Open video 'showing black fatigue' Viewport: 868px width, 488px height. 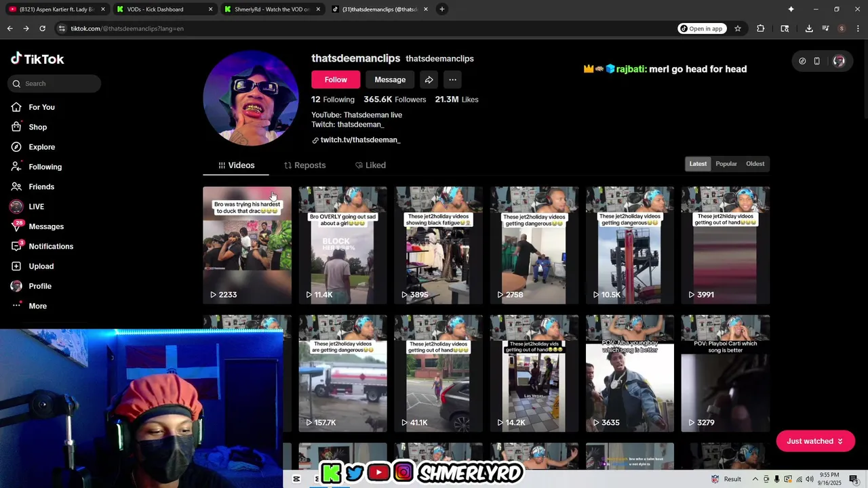(x=439, y=245)
